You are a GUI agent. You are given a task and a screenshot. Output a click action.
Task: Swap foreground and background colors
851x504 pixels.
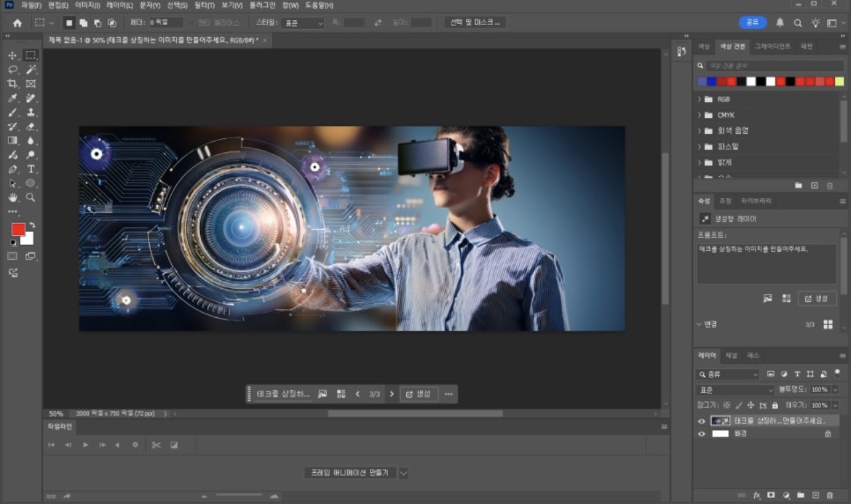point(31,225)
